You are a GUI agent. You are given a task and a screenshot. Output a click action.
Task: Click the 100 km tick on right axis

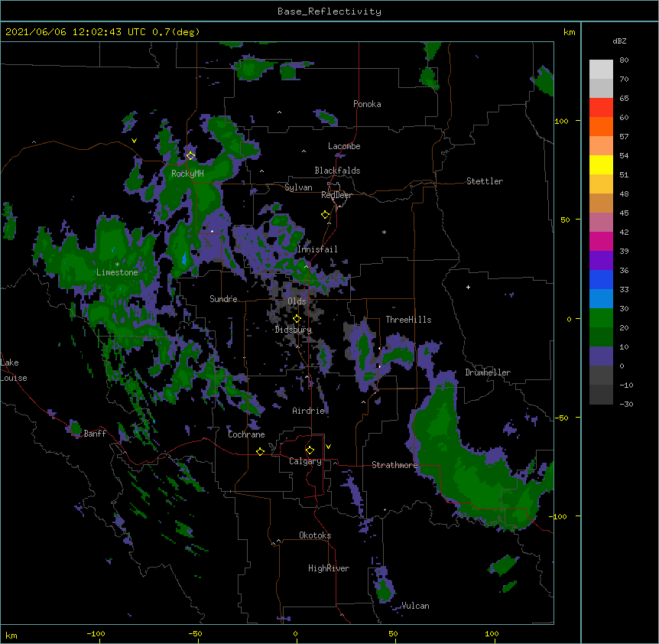pyautogui.click(x=561, y=121)
